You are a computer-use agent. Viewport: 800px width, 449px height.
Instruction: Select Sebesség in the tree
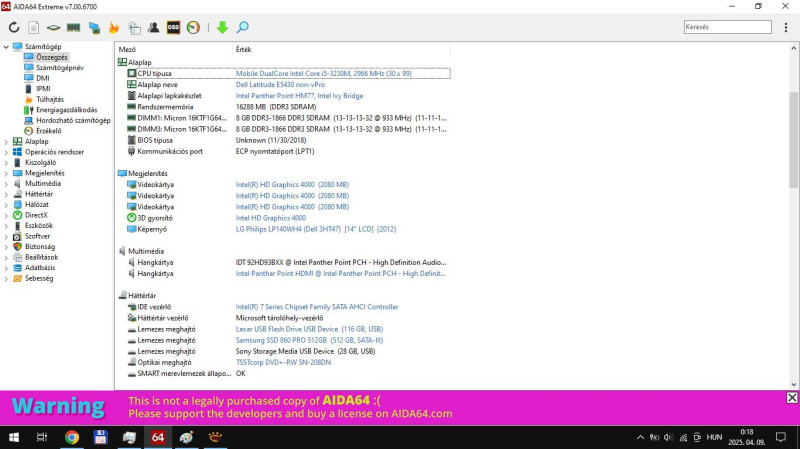click(39, 279)
